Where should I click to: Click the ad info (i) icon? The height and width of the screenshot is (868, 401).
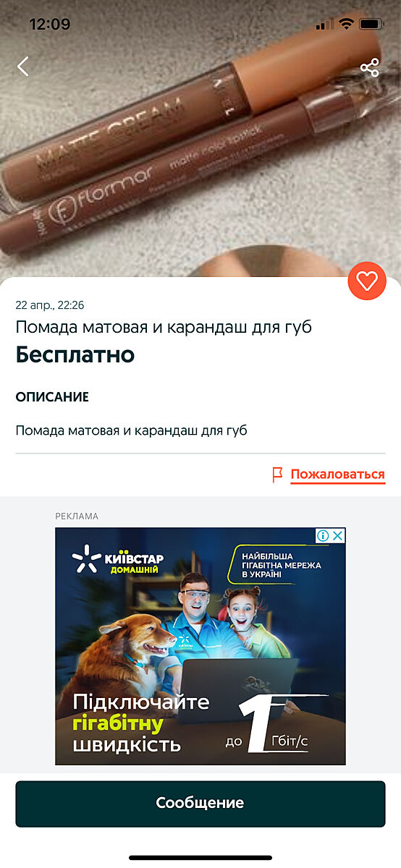324,535
